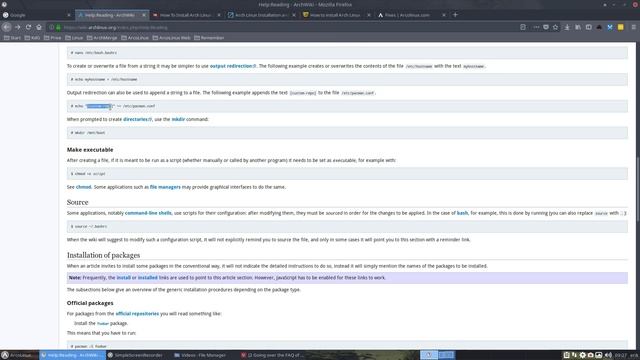Click the volume icon in system tray

[608, 355]
